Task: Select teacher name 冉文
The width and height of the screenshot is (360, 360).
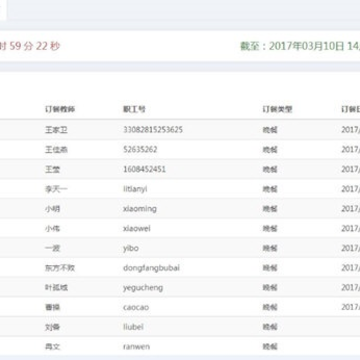Action: [x=53, y=347]
